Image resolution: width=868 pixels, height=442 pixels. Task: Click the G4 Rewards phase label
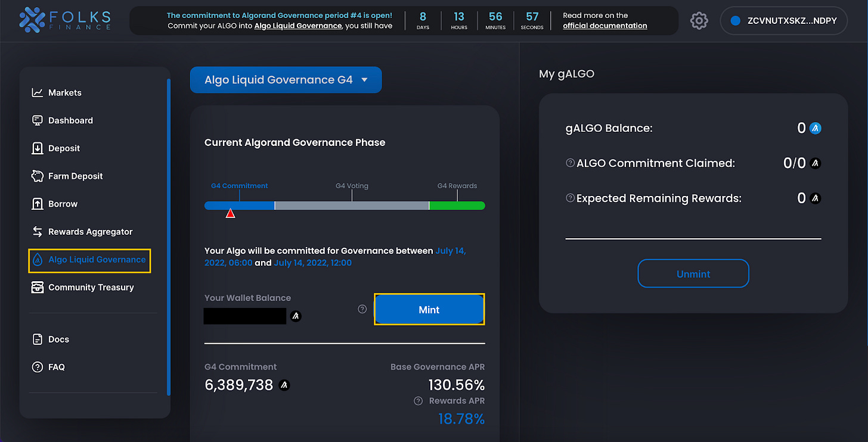click(457, 186)
